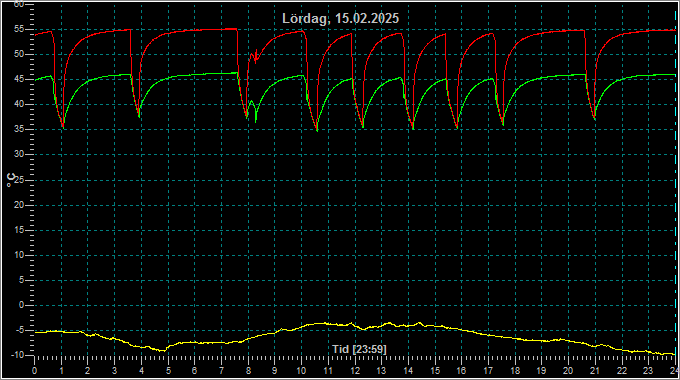Click the chart title Lördag, 15.02.2025
680x380 pixels.
(x=340, y=18)
